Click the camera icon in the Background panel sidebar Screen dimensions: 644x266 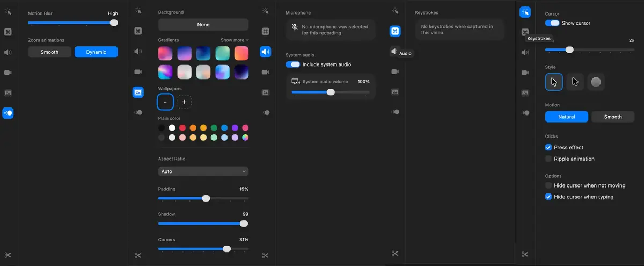[138, 71]
